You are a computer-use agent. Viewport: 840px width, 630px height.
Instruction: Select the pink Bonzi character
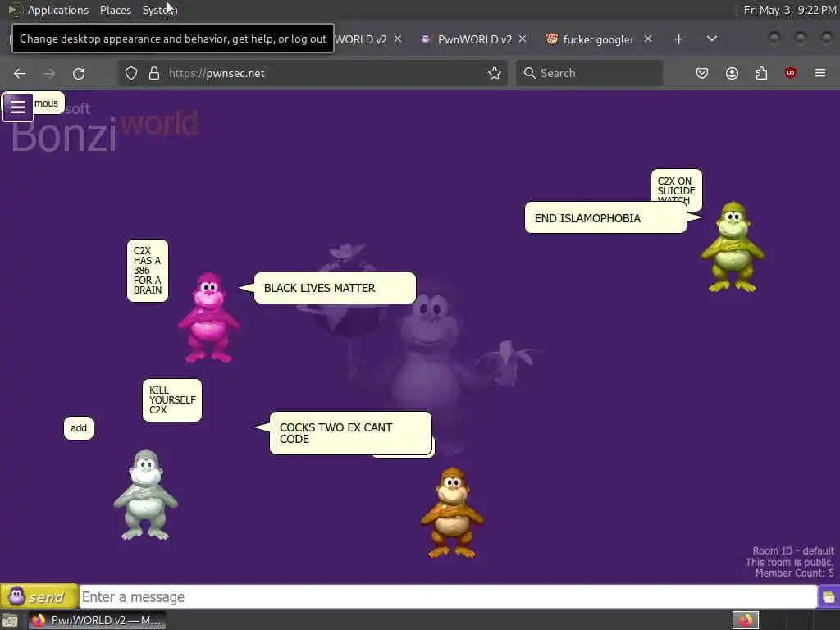pos(209,317)
